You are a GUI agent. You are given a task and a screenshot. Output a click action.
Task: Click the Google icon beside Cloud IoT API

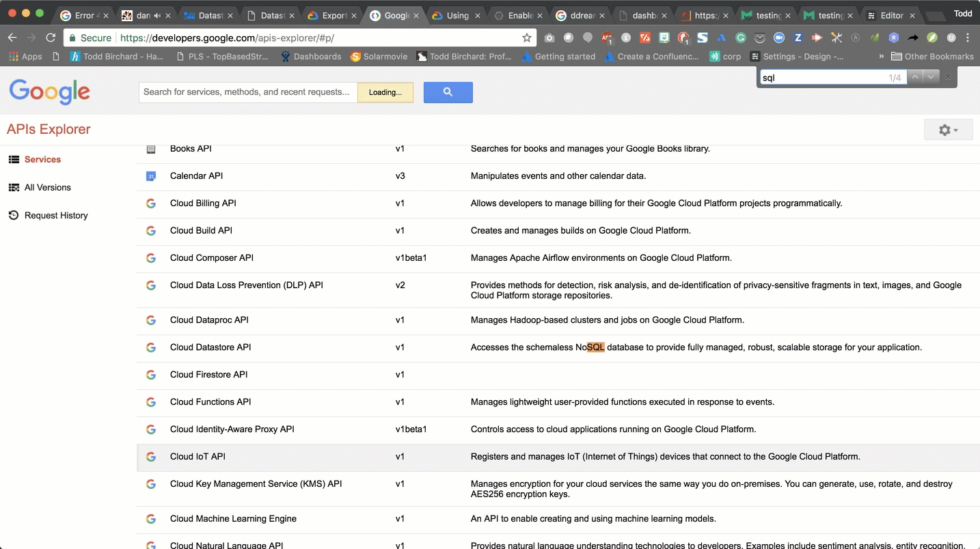(151, 457)
